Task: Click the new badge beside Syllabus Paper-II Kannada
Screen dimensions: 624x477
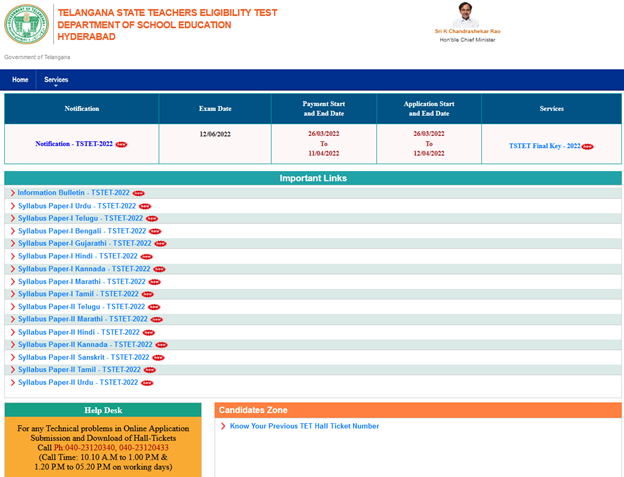Action: click(162, 345)
